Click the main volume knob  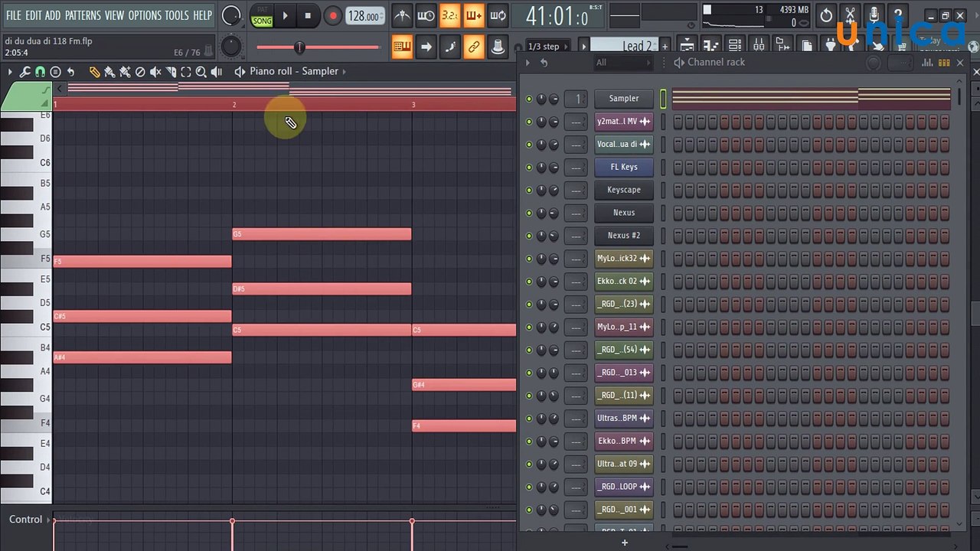230,15
